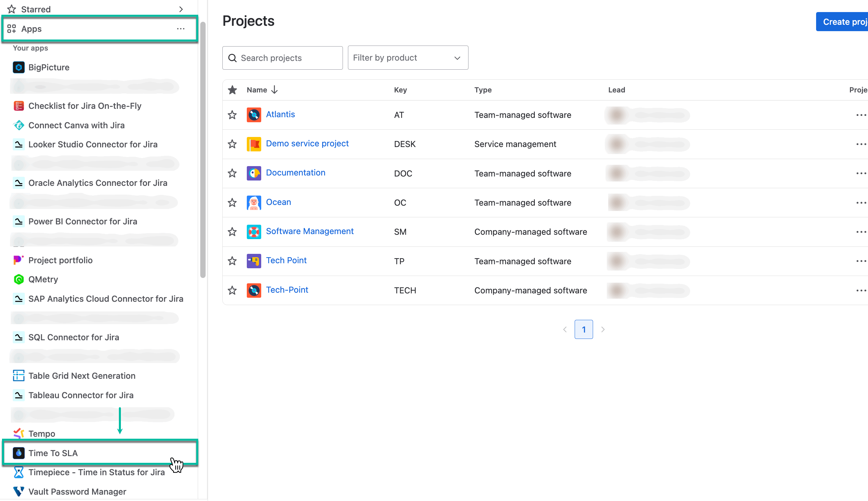Open the BigPicture app
The width and height of the screenshot is (868, 501).
[x=49, y=67]
